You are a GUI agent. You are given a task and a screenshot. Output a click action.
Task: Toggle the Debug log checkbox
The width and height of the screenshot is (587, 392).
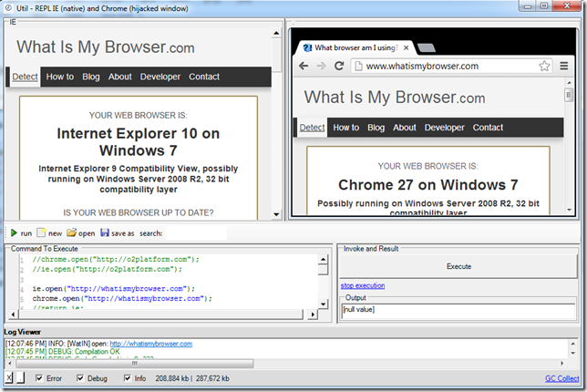(x=79, y=378)
